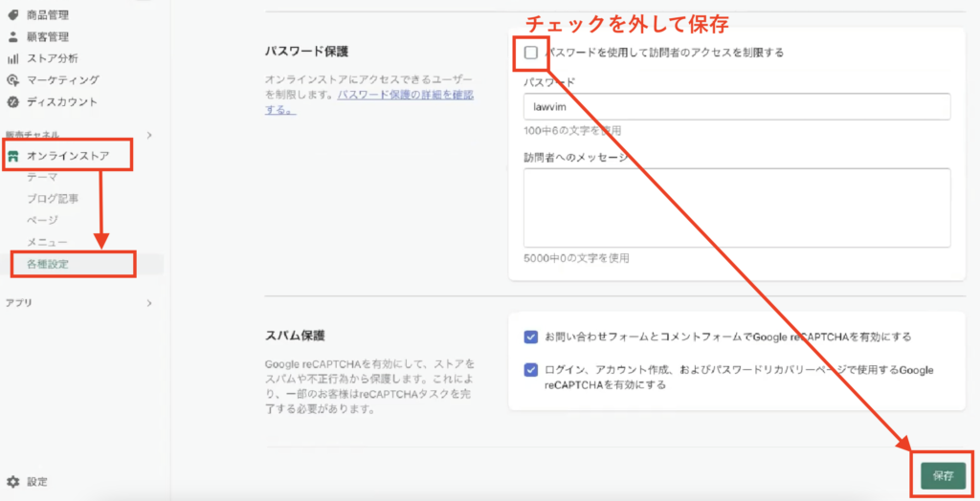Click the パスワード field containing lawvim
Image resolution: width=980 pixels, height=501 pixels.
pyautogui.click(x=736, y=107)
